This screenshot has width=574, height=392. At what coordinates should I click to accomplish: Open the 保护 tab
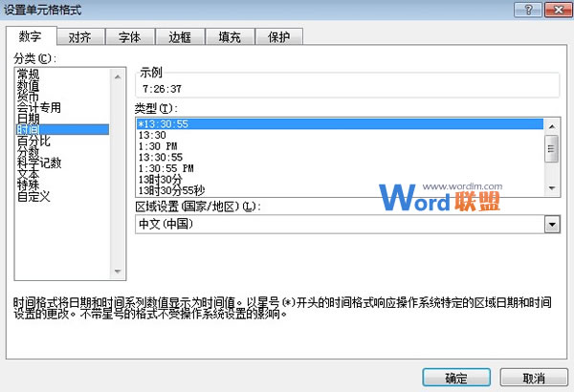(278, 37)
